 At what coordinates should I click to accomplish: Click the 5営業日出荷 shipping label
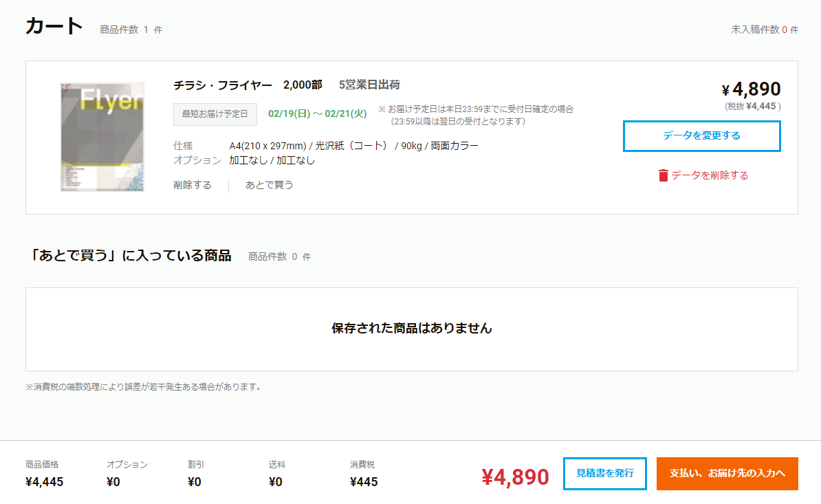369,85
